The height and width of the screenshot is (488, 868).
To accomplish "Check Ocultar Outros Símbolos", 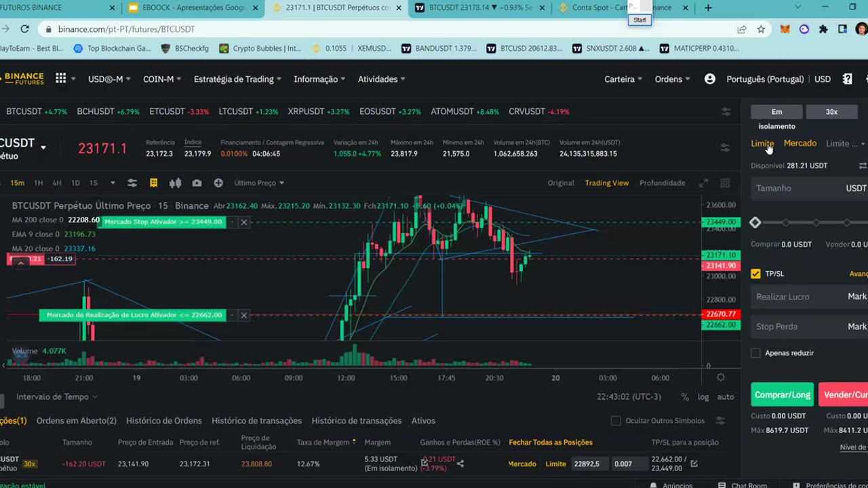I will point(616,421).
